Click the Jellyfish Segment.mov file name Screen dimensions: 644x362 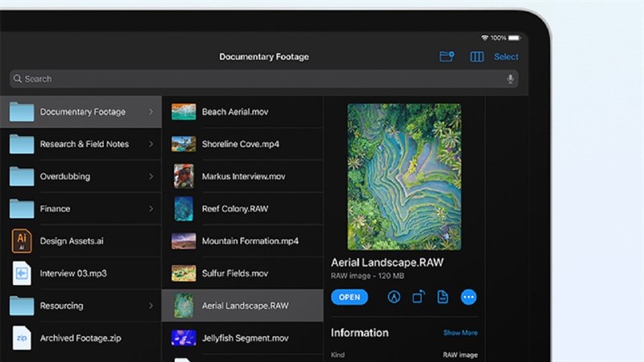[x=246, y=338]
